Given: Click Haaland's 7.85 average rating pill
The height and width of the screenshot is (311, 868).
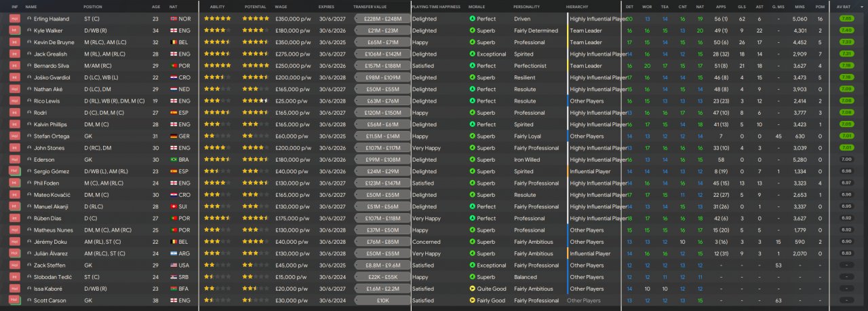Looking at the screenshot, I should click(846, 19).
